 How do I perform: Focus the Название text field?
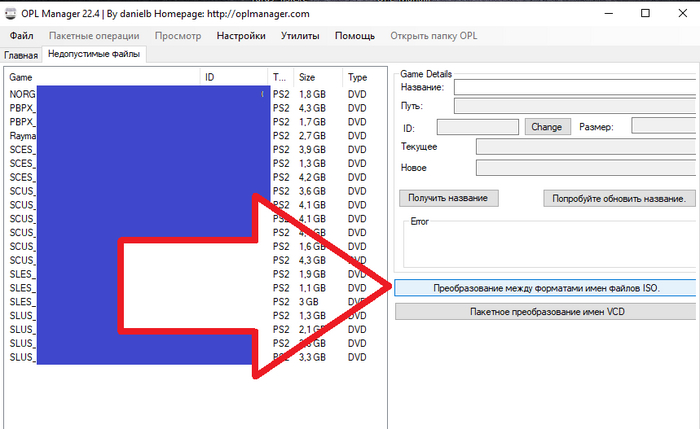click(574, 87)
